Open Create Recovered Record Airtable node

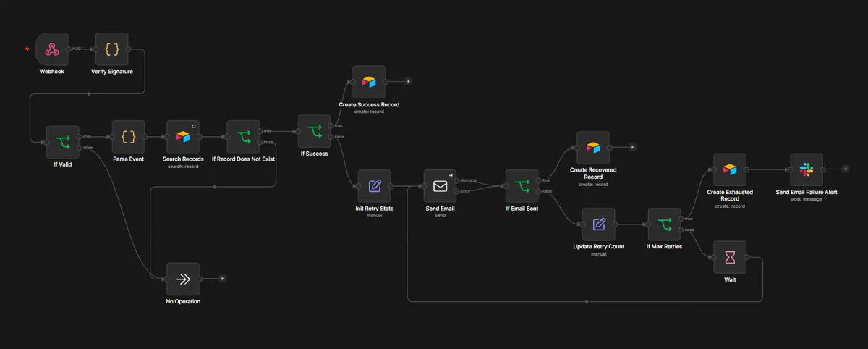pos(593,148)
